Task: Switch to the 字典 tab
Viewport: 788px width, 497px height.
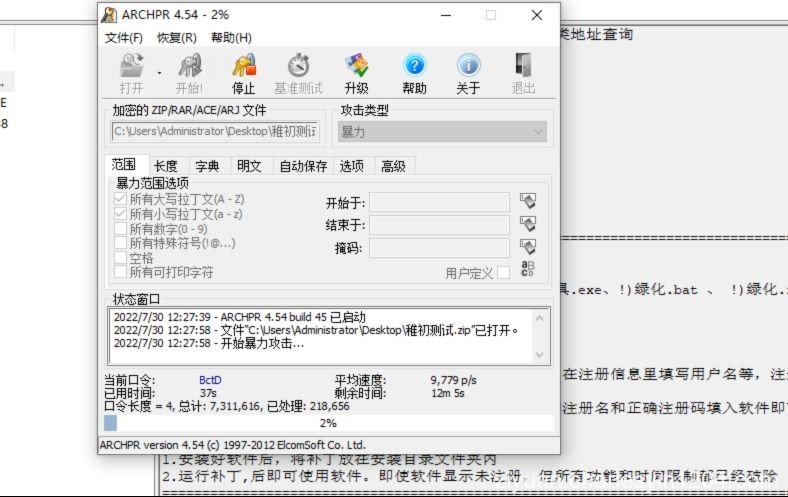Action: click(207, 166)
